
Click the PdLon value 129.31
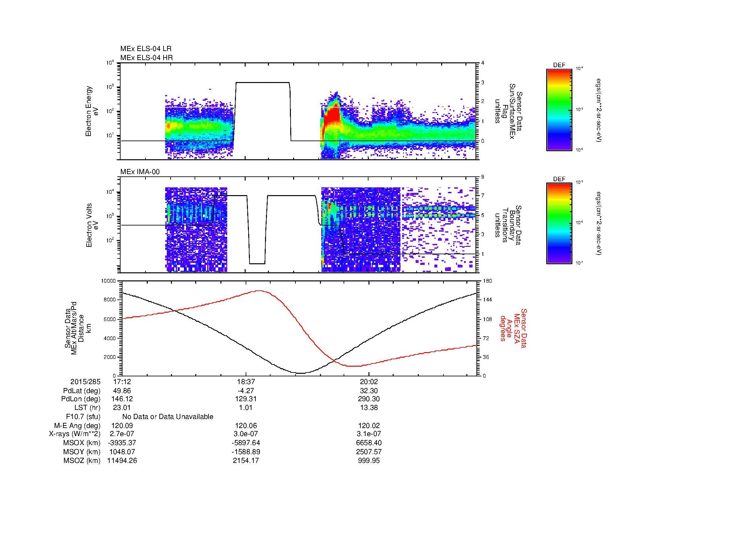246,399
